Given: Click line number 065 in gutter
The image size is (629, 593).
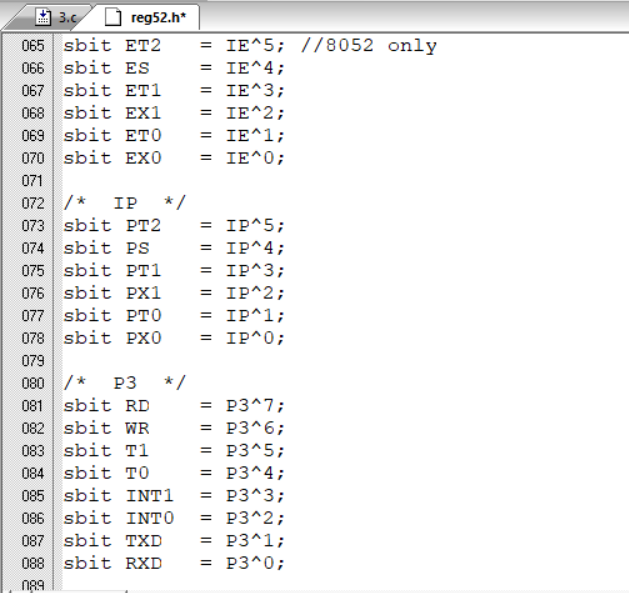Looking at the screenshot, I should [33, 46].
